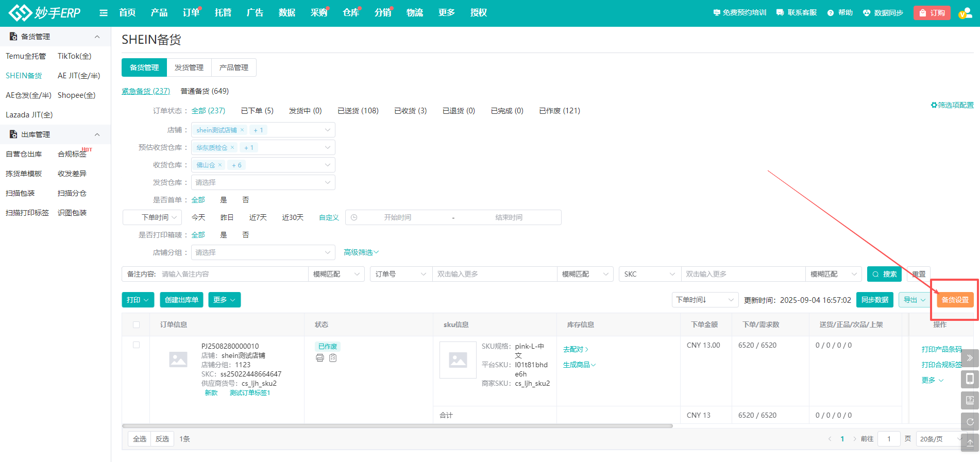980x462 pixels.
Task: Open 订单 in top navigation
Action: (x=191, y=13)
